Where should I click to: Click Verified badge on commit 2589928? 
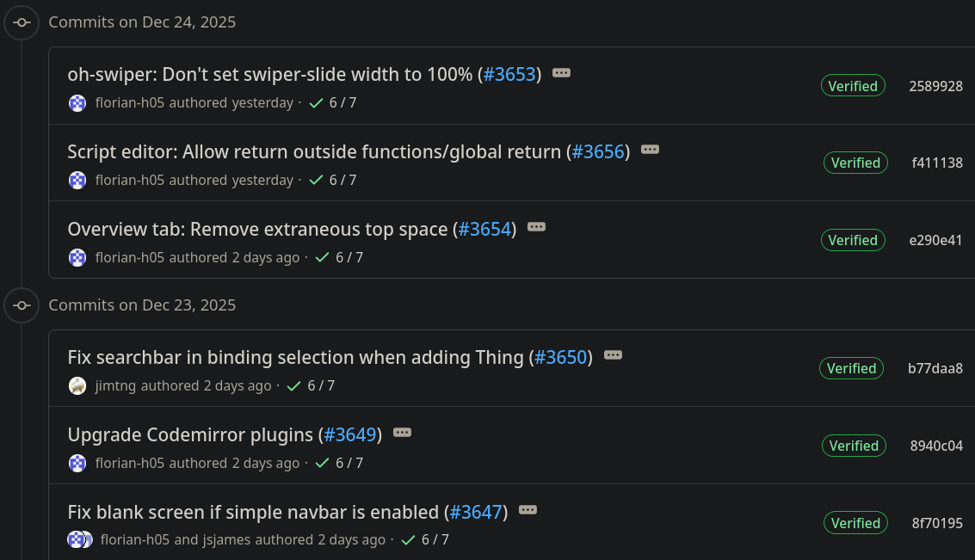(x=852, y=86)
